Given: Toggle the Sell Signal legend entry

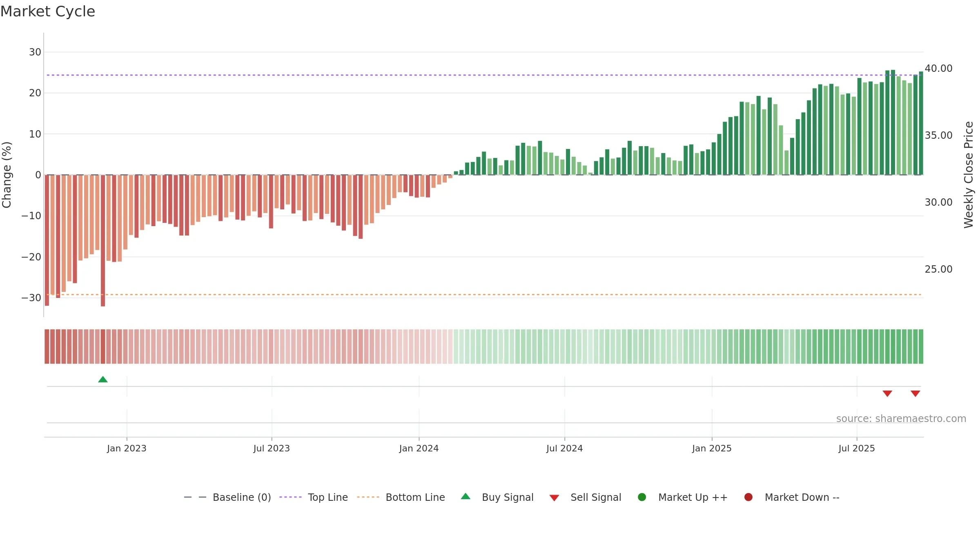Looking at the screenshot, I should 585,497.
